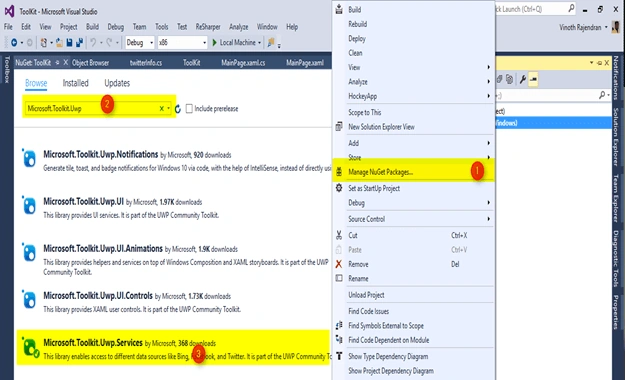Click the Redo arrow icon
The width and height of the screenshot is (625, 380).
(x=109, y=42)
